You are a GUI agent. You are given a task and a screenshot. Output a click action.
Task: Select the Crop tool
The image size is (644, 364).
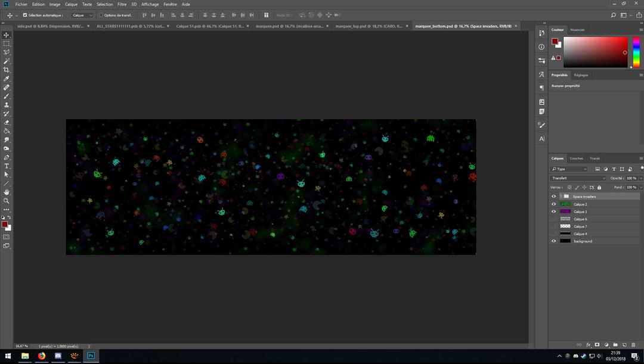[x=6, y=70]
